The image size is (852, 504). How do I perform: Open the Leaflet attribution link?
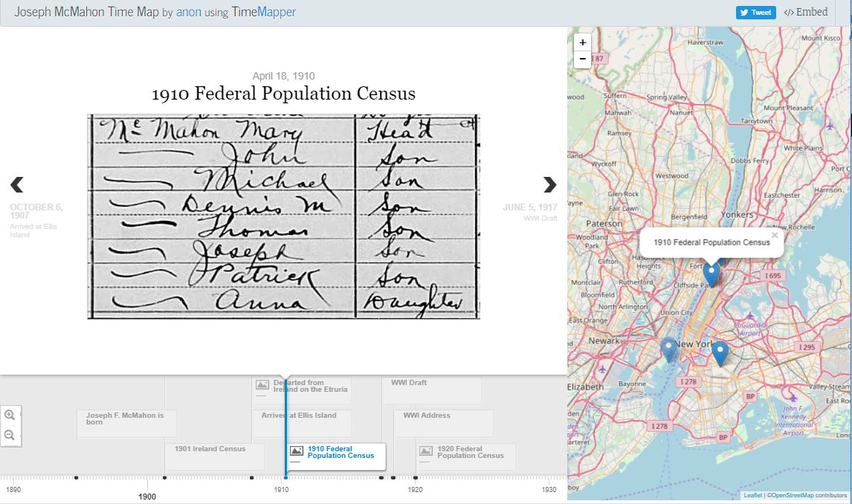point(752,495)
